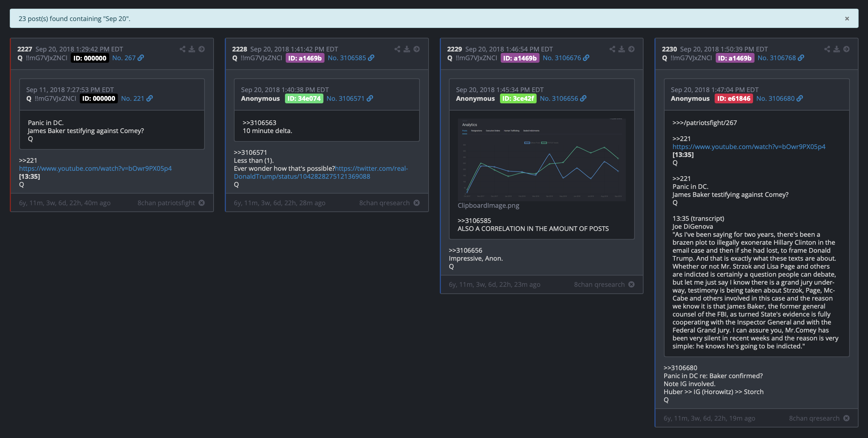Viewport: 868px width, 438px height.
Task: Click 8chan patriotsfight source label
Action: tap(166, 203)
